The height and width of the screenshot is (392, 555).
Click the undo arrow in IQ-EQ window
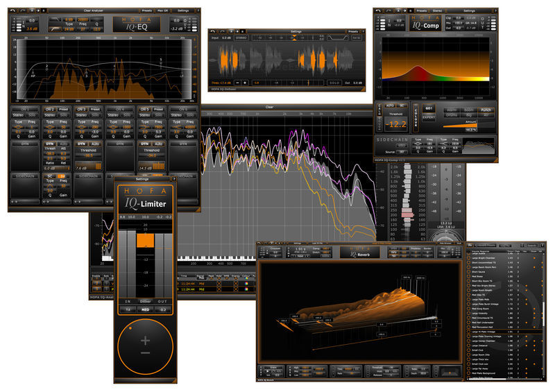[x=13, y=10]
